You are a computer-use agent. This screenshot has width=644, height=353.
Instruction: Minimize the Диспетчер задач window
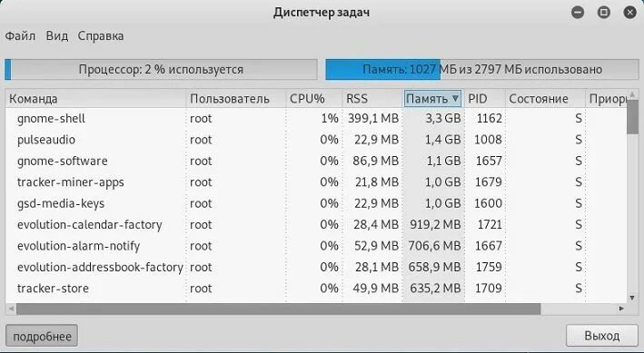pos(578,13)
